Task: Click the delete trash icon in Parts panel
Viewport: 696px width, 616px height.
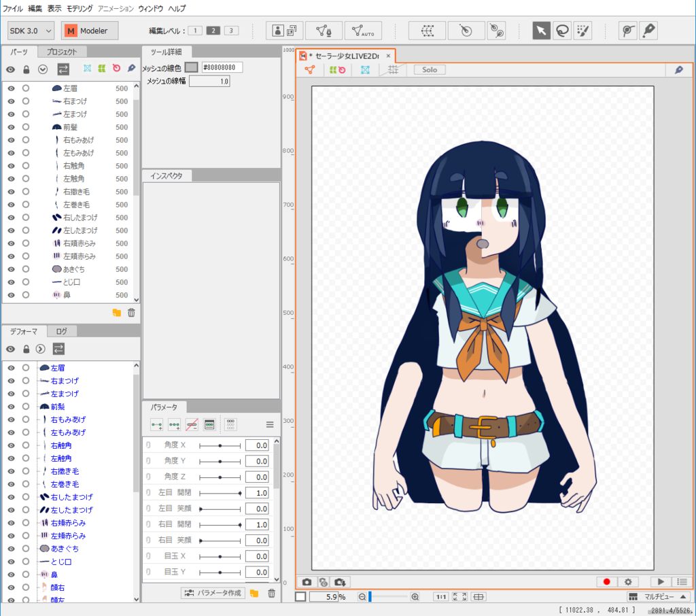Action: (x=131, y=313)
